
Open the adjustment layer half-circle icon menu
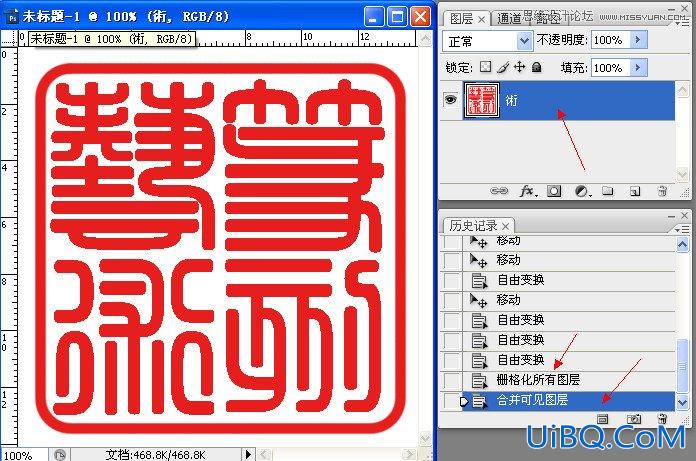pos(581,191)
